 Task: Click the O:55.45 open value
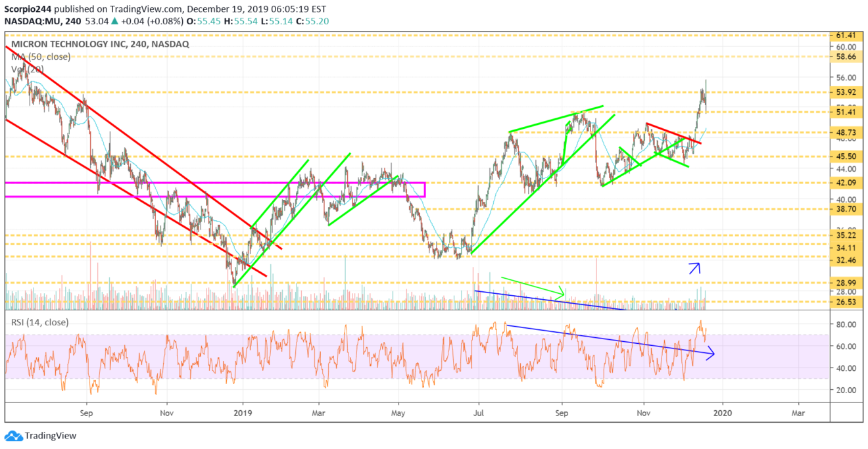205,22
